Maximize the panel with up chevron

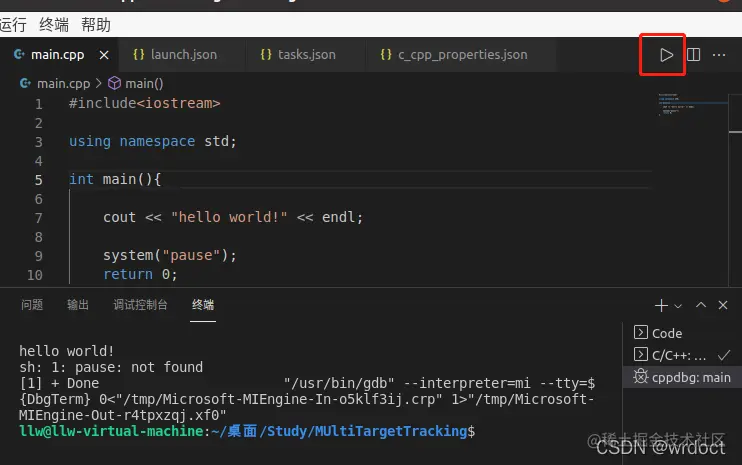pos(701,305)
